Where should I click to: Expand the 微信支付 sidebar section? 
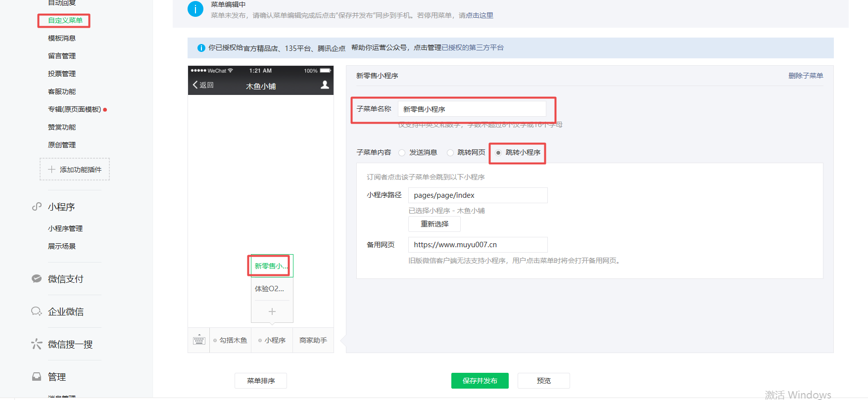[x=66, y=279]
